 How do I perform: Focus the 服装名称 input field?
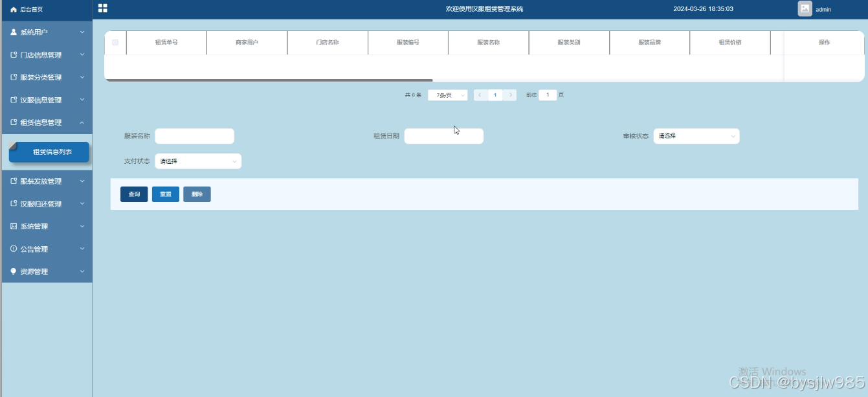coord(194,136)
